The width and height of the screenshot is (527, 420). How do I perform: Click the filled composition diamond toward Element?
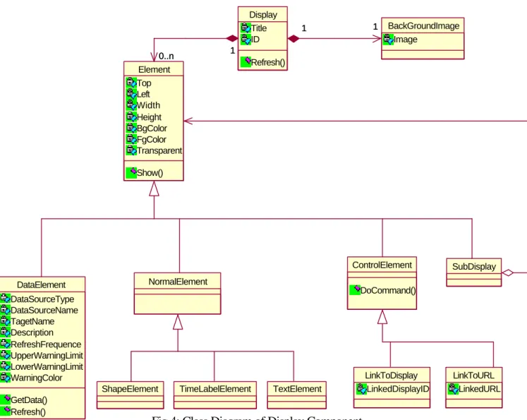[x=232, y=38]
